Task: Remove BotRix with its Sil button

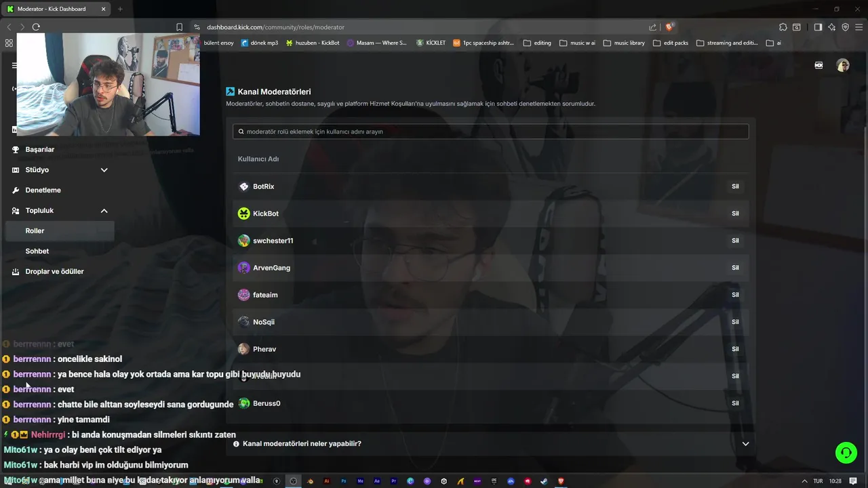Action: (735, 186)
